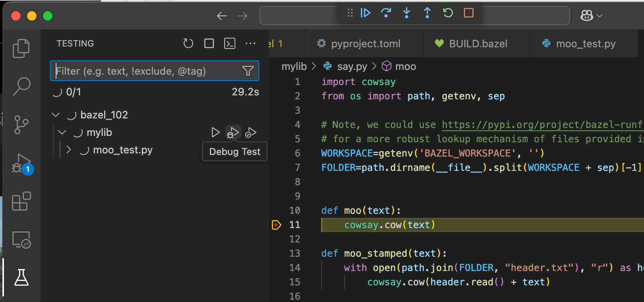This screenshot has height=302, width=644.
Task: Click the 0/1 test progress count
Action: click(74, 92)
